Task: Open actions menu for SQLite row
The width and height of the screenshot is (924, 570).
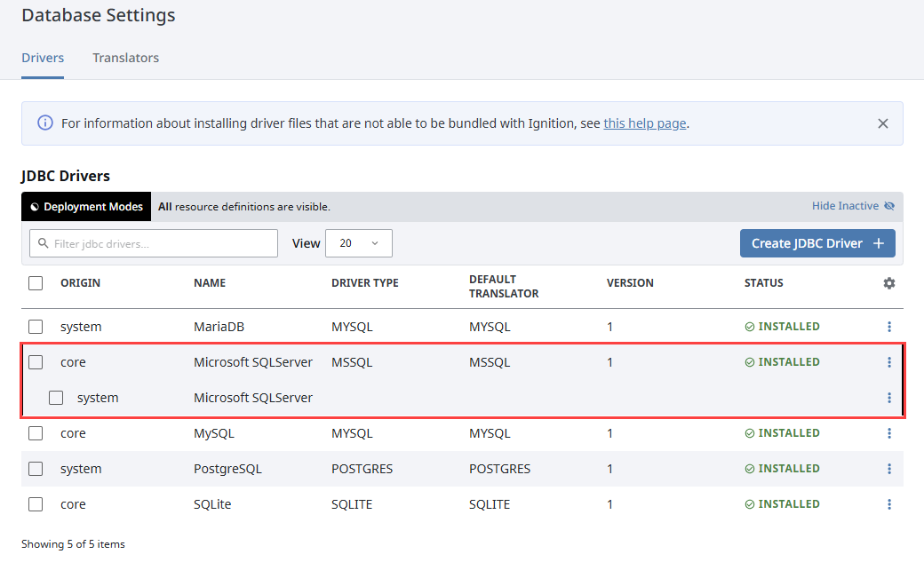Action: tap(889, 504)
